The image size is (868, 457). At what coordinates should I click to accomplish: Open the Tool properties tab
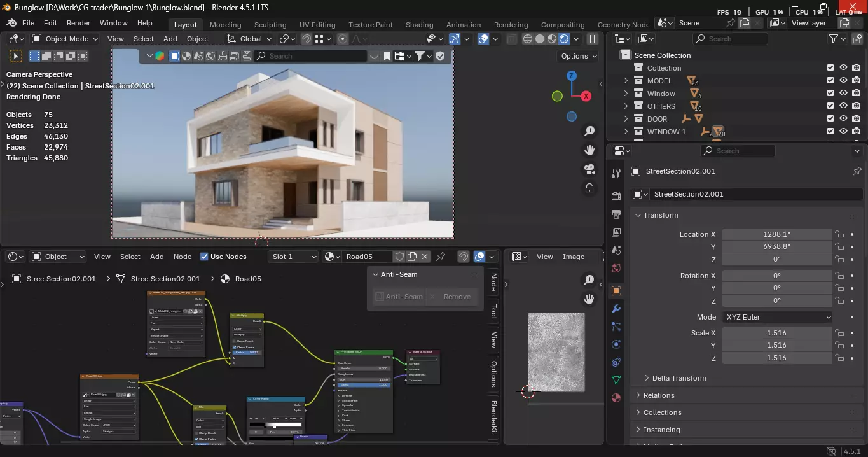[x=616, y=174]
